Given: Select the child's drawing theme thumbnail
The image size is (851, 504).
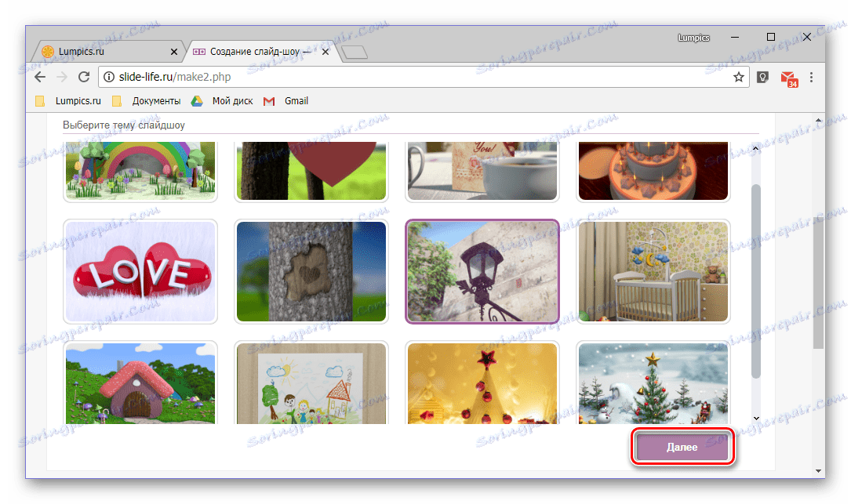Looking at the screenshot, I should 311,383.
